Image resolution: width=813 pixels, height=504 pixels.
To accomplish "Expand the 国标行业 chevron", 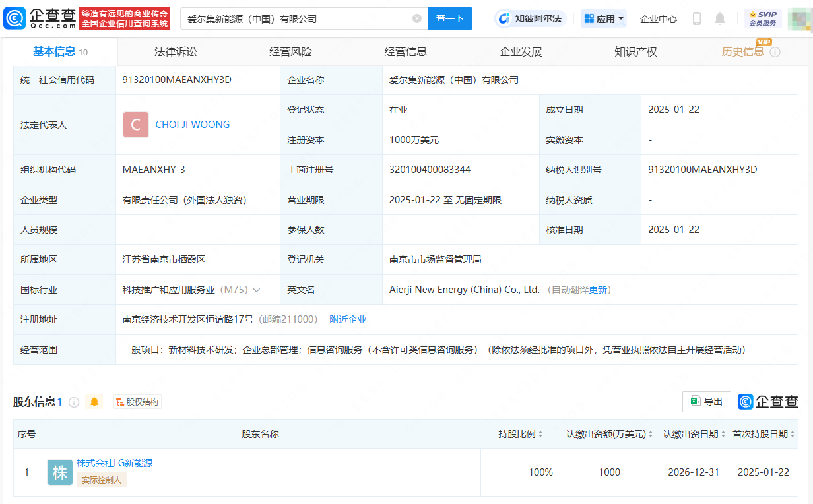I will tap(257, 290).
